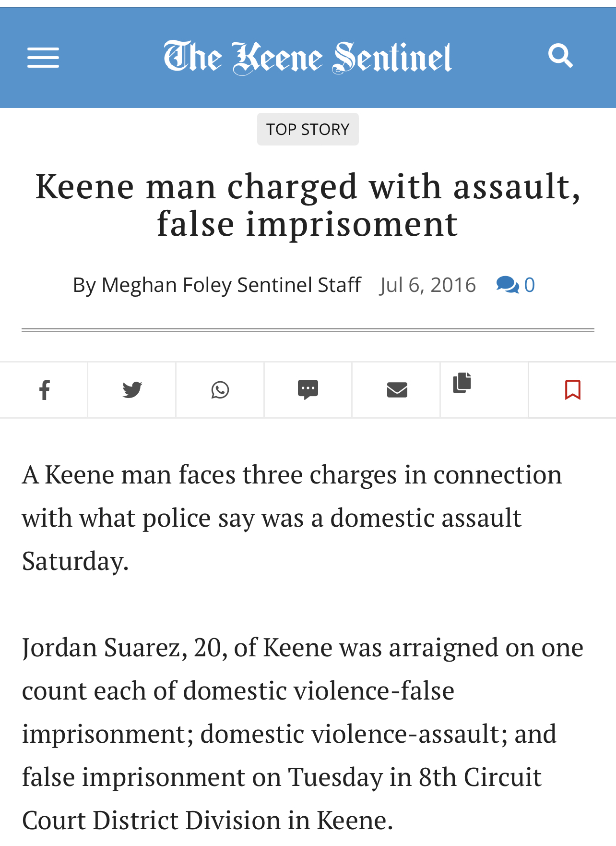Toggle the red bookmark to save article
Screen dimensions: 616x846
(572, 390)
